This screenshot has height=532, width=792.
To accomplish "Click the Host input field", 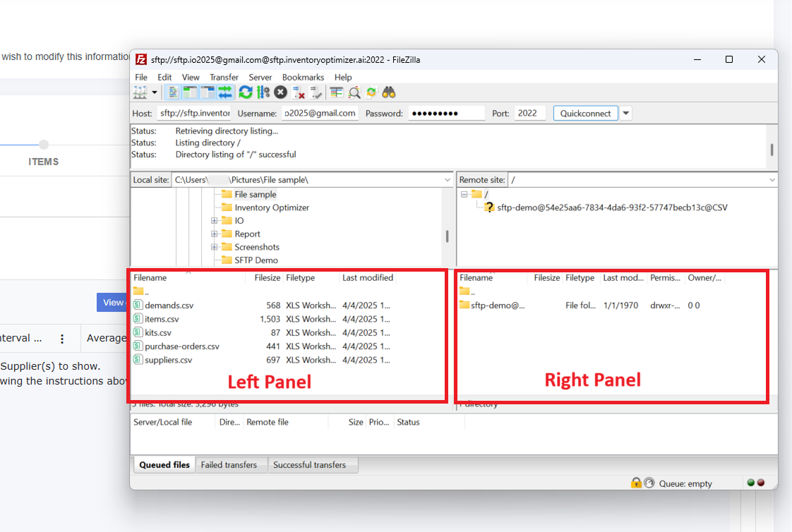I will [194, 113].
